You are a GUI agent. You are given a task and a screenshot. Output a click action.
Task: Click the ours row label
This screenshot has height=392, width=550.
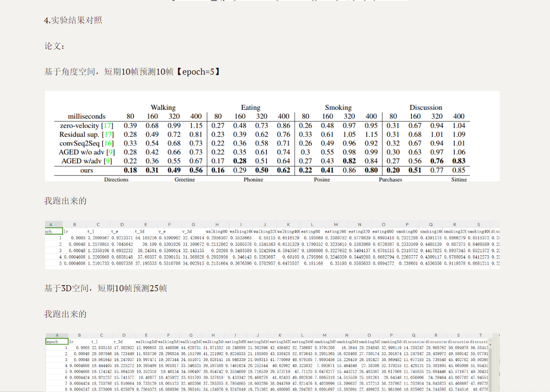[x=87, y=170]
